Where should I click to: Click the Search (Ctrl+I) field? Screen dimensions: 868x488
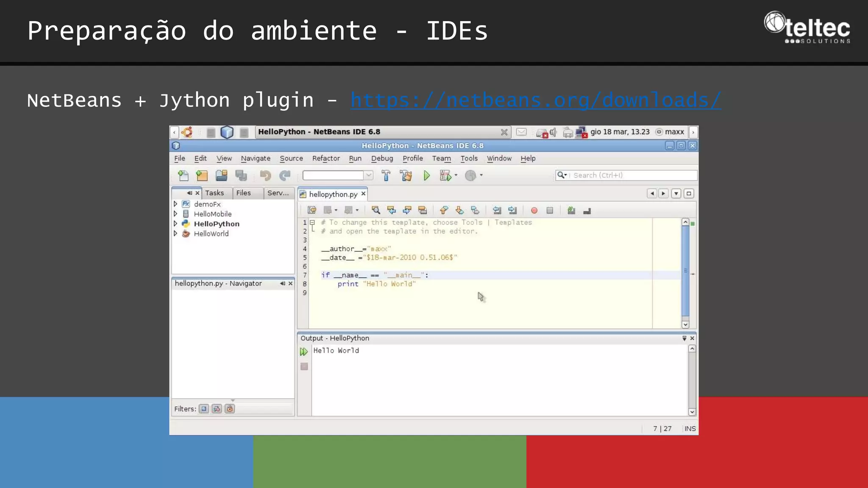(x=626, y=175)
